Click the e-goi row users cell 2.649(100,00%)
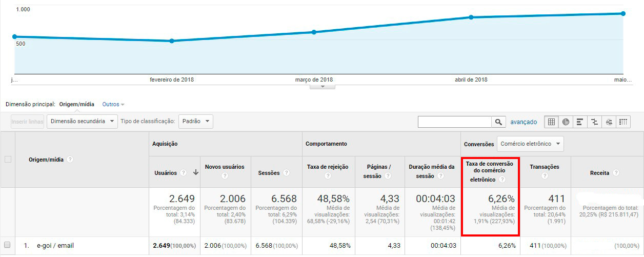This screenshot has width=644, height=257. click(x=174, y=246)
